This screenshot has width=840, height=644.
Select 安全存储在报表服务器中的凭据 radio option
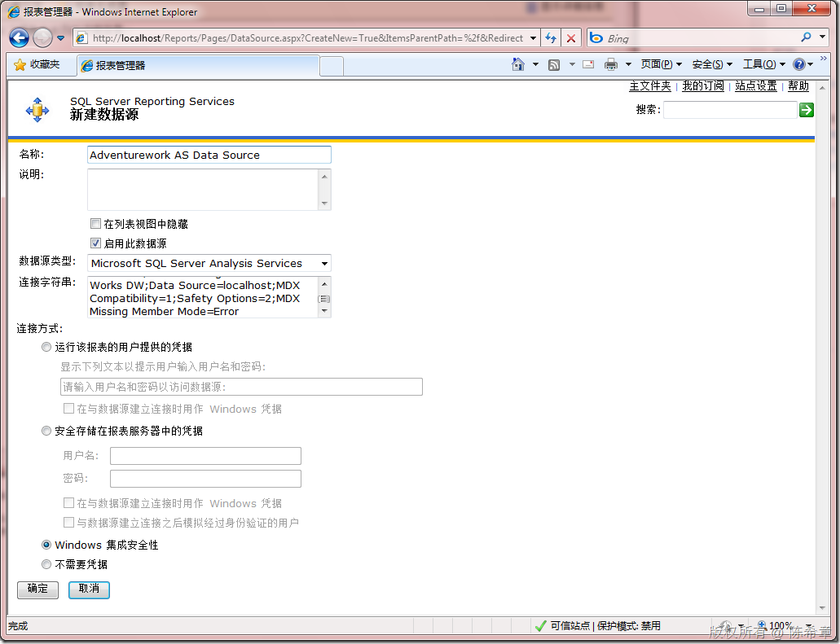click(x=46, y=431)
